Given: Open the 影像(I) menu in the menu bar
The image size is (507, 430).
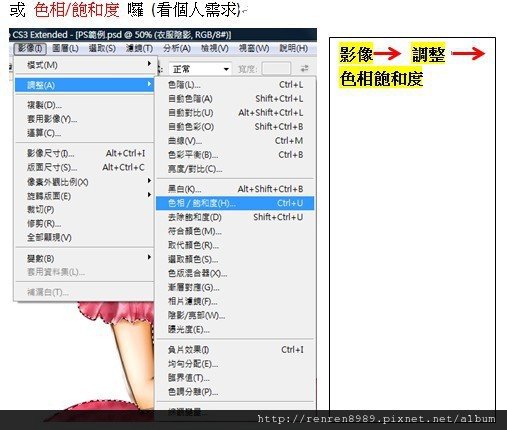Looking at the screenshot, I should pyautogui.click(x=30, y=49).
